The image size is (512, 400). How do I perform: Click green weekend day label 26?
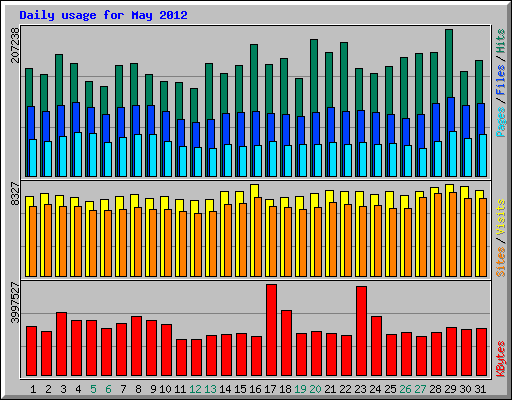point(405,389)
